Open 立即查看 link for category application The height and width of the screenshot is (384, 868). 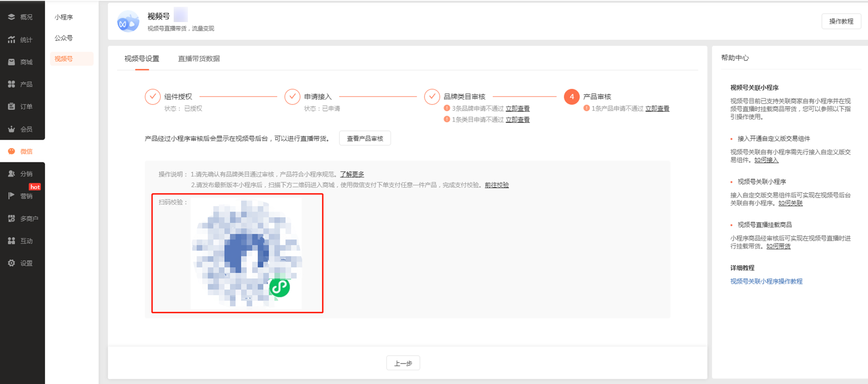point(517,120)
